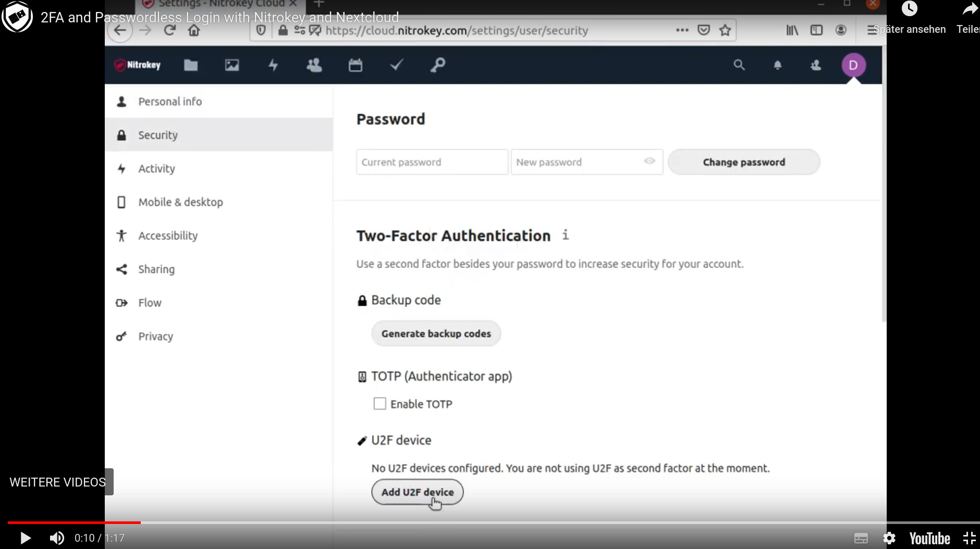Open the Passwords key icon in header
The height and width of the screenshot is (549, 980).
[438, 65]
